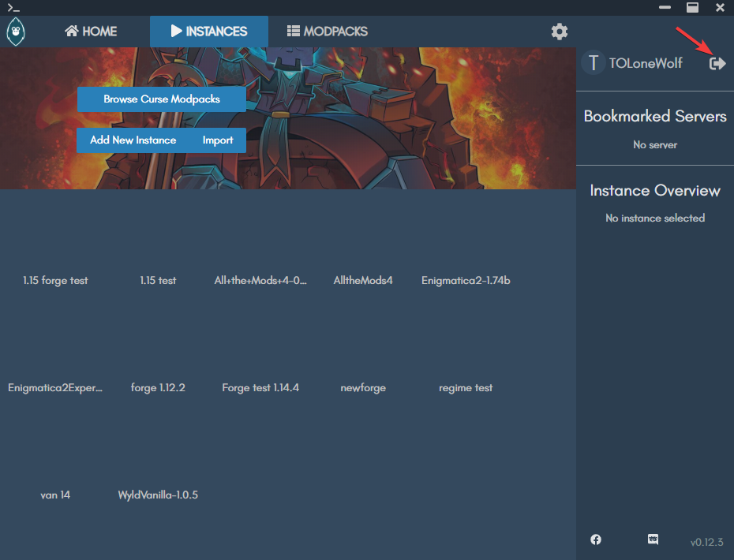
Task: Select the Forge test 1.14.4 instance
Action: 260,388
